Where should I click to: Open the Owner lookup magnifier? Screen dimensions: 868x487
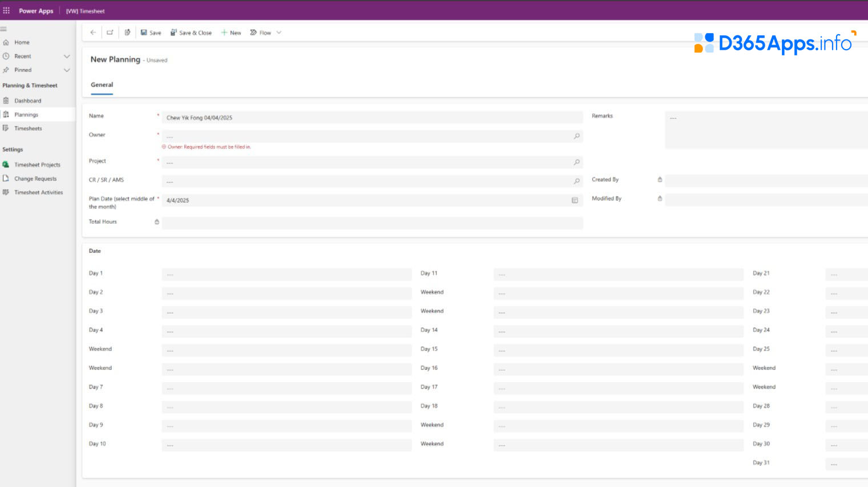click(x=576, y=136)
